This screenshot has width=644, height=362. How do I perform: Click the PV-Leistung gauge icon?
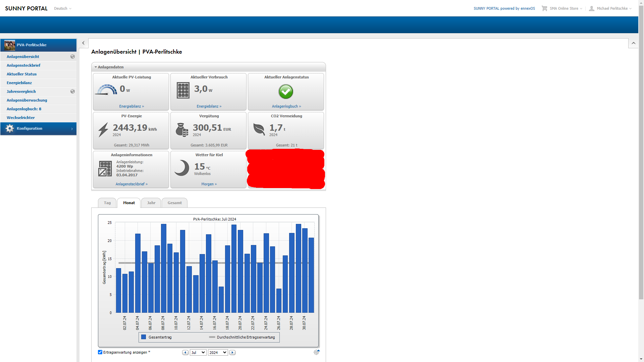(x=106, y=90)
